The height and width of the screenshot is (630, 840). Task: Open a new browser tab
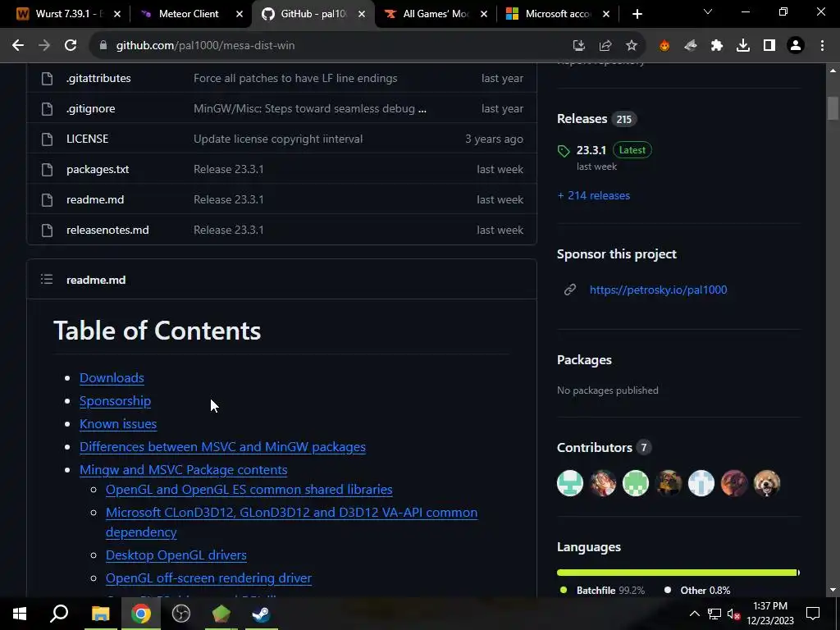point(637,14)
